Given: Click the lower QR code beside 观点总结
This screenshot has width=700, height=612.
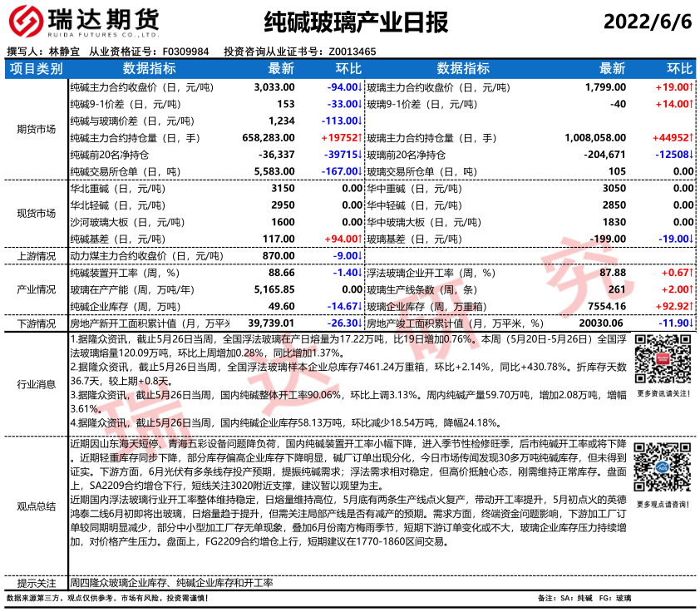Looking at the screenshot, I should pyautogui.click(x=662, y=467).
